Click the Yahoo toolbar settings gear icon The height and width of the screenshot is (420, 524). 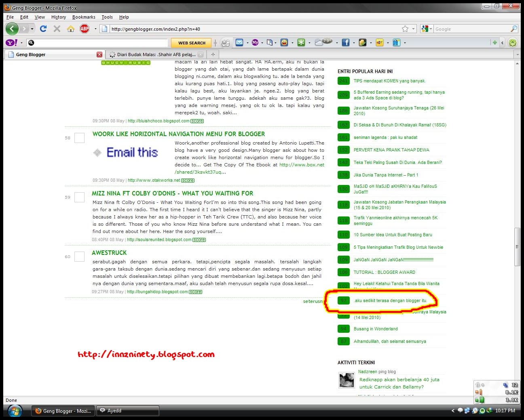[x=513, y=42]
